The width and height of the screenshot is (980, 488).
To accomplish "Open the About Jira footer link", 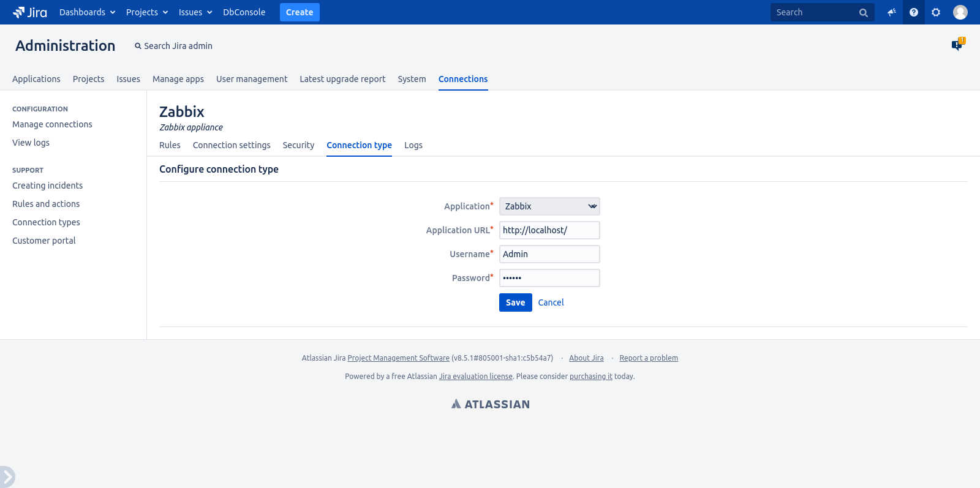I will [x=586, y=358].
